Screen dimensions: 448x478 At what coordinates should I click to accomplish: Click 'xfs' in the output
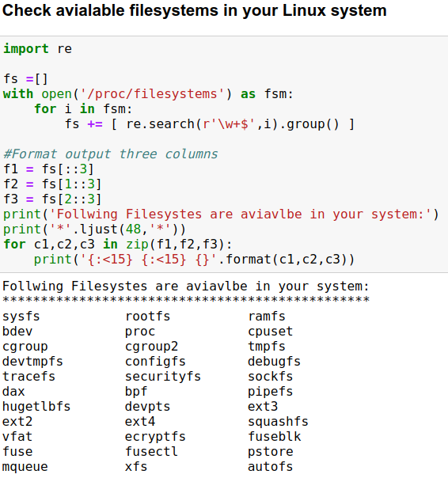(x=136, y=467)
